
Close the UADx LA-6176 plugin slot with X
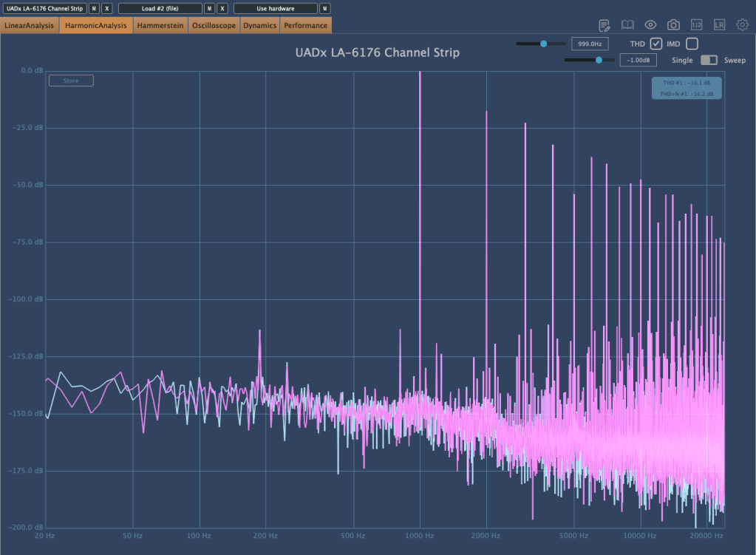pyautogui.click(x=107, y=8)
